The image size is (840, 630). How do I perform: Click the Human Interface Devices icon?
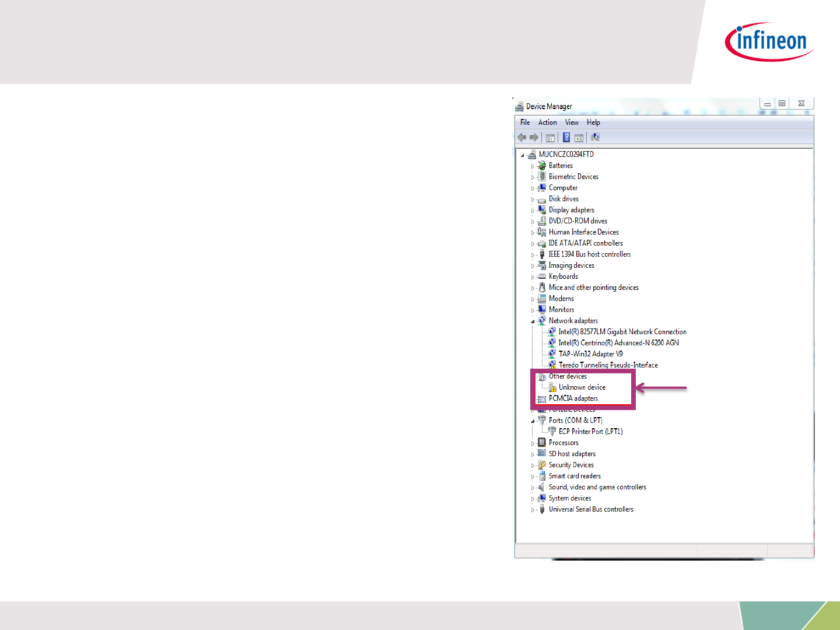click(x=542, y=232)
